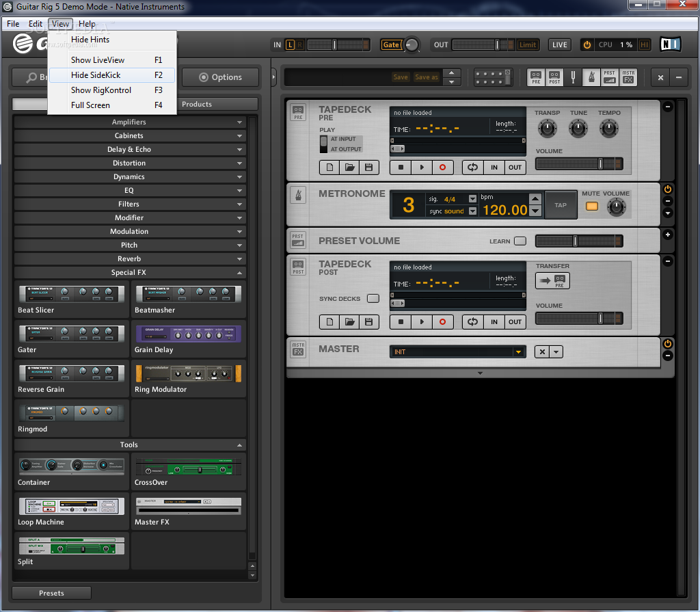Image resolution: width=700 pixels, height=612 pixels.
Task: Start recording on Tapedeck Pre
Action: point(442,168)
